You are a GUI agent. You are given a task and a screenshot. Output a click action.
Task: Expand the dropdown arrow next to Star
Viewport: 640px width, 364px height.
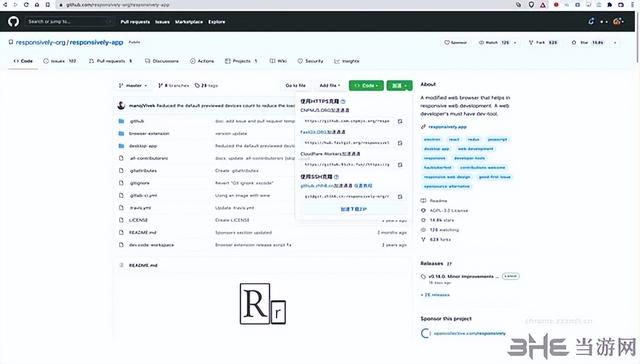point(615,42)
